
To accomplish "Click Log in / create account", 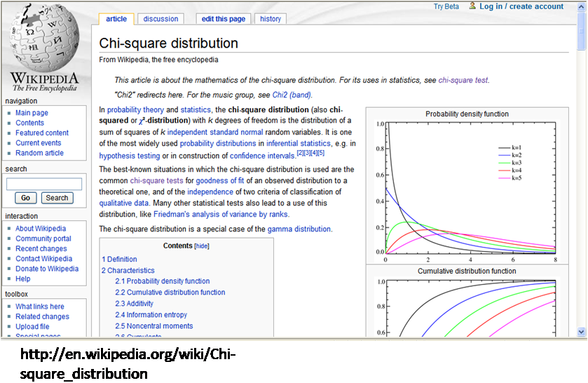I will (521, 6).
